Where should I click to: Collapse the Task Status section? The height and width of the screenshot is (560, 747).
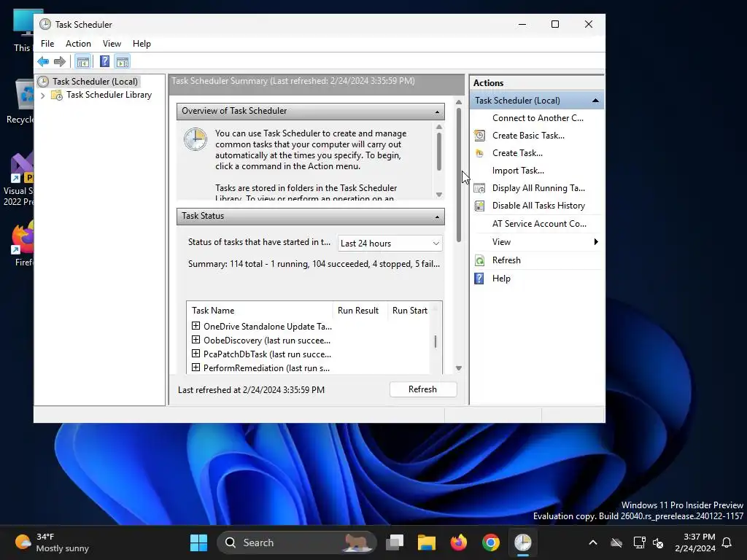(437, 217)
